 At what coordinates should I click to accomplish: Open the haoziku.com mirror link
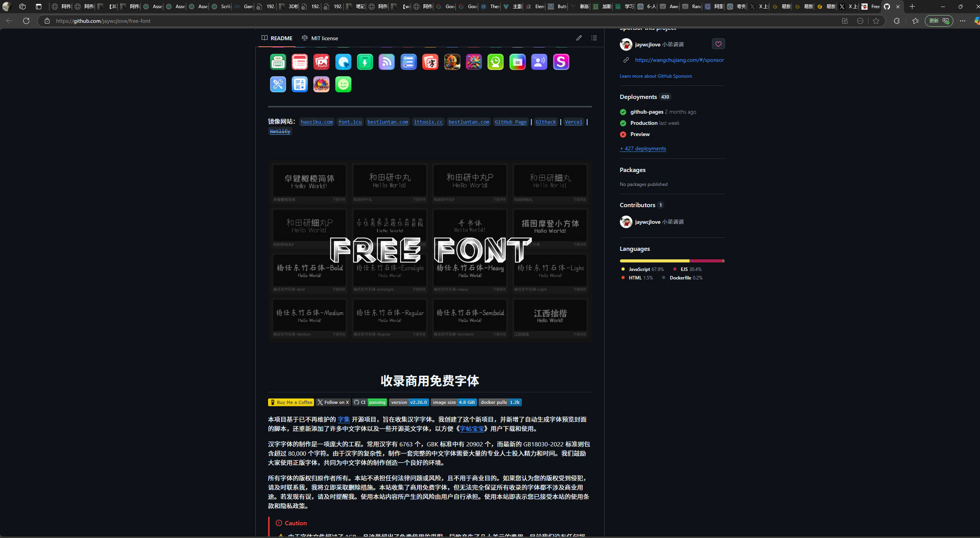click(x=316, y=122)
